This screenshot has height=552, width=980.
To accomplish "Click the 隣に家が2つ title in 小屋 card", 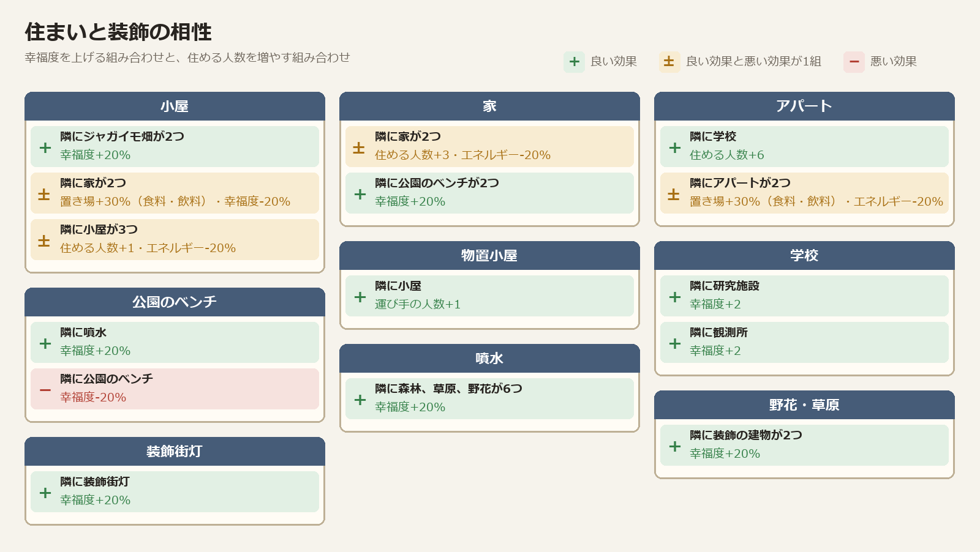I will 93,183.
